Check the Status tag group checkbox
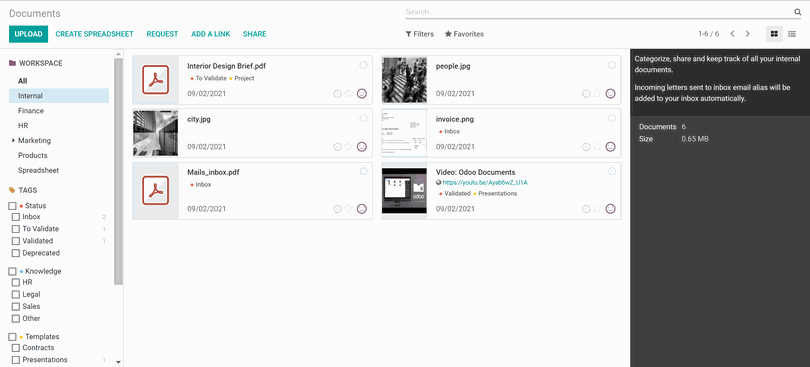This screenshot has height=367, width=810. point(12,206)
